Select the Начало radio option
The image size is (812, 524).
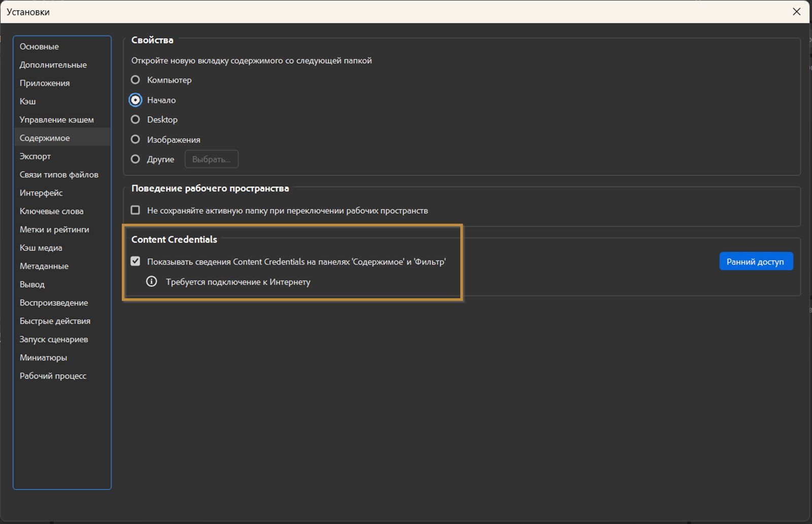(135, 100)
